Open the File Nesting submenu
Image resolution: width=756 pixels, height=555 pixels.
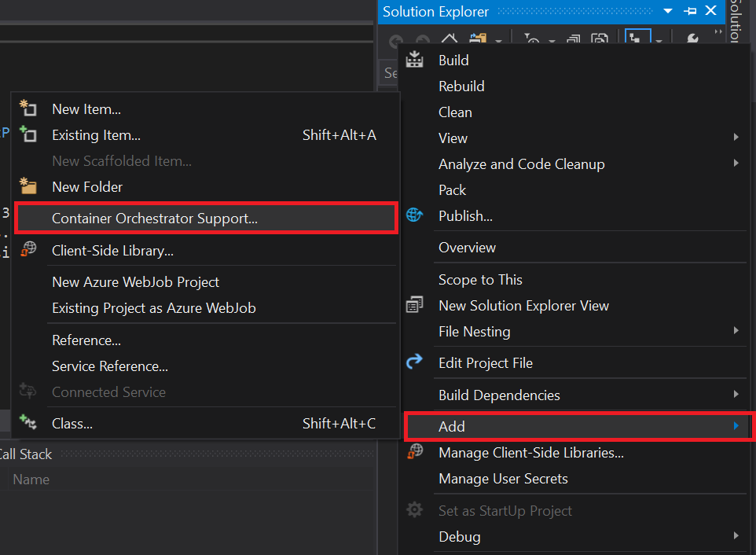point(737,331)
